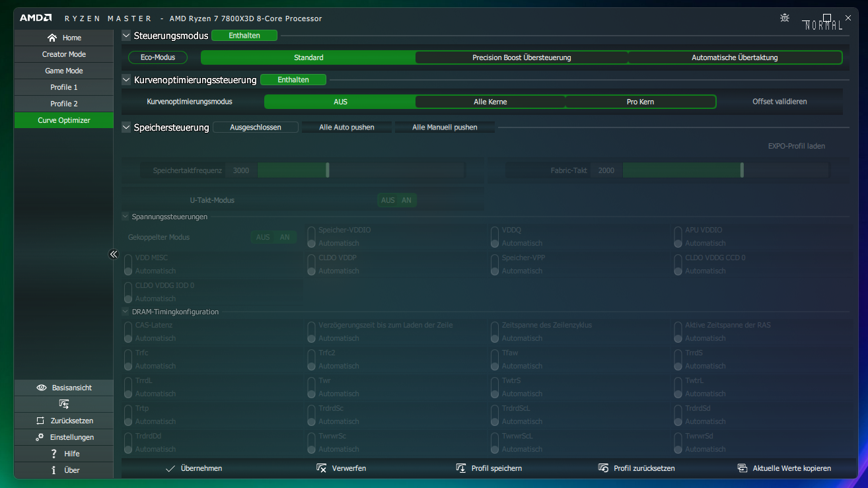Click the Fabric-Takt value field 2000

606,170
